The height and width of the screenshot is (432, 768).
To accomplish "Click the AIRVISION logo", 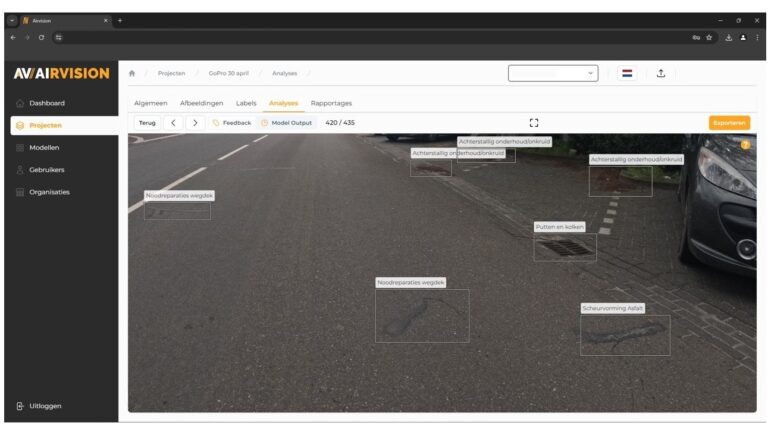I will [x=62, y=73].
